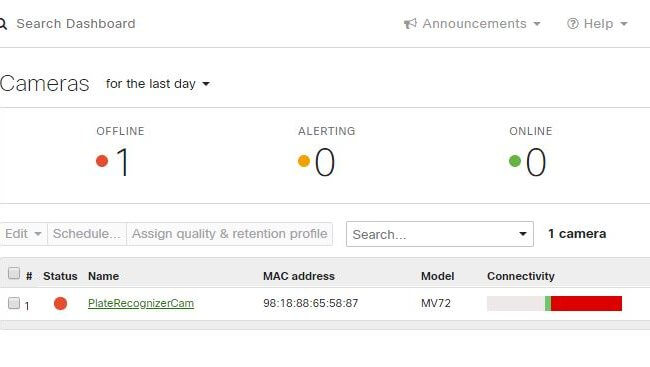
Task: Click the Search Dashboard field
Action: tap(76, 24)
